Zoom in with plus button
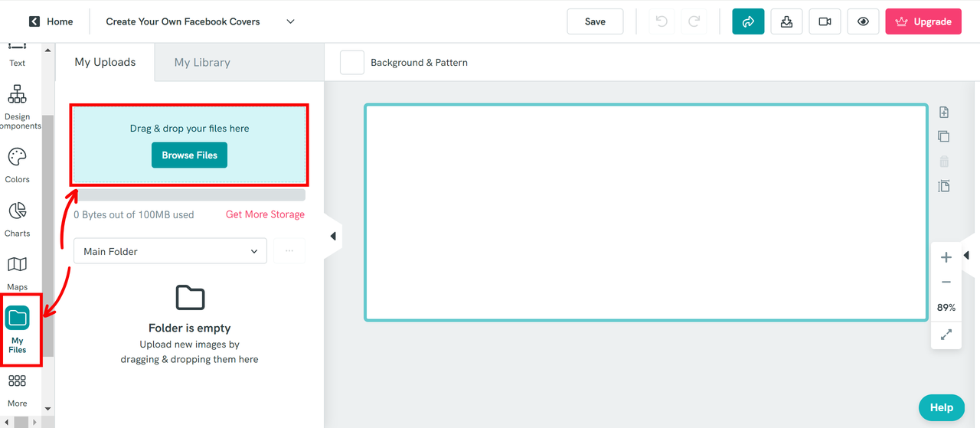 tap(946, 257)
